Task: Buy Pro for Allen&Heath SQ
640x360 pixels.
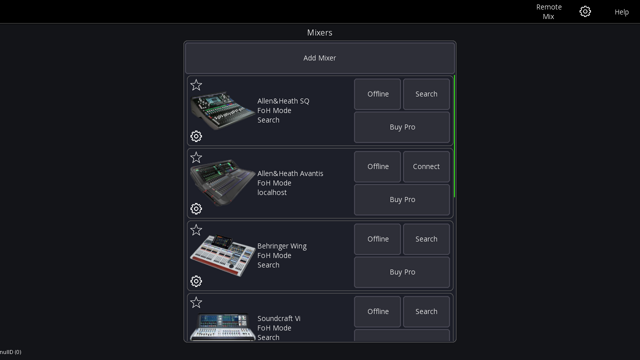Action: click(x=402, y=127)
